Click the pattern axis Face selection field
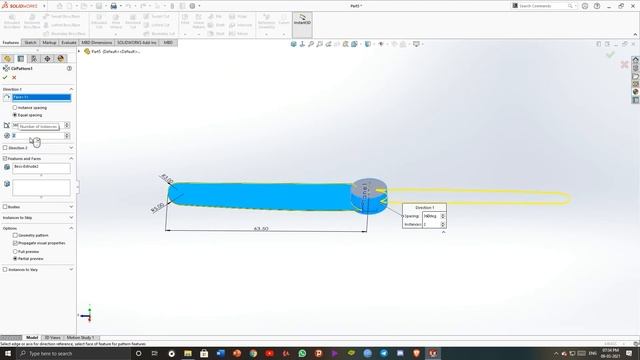 42,98
